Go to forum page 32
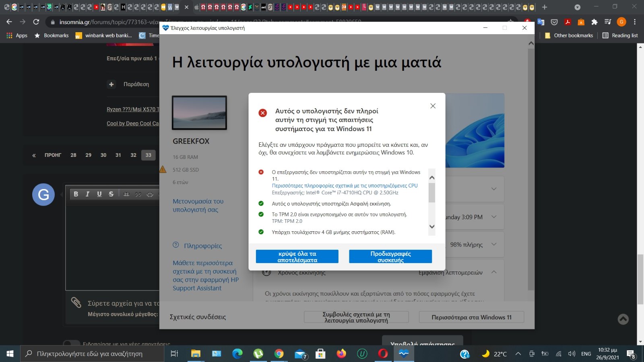Viewport: 644px width, 362px height. (133, 155)
